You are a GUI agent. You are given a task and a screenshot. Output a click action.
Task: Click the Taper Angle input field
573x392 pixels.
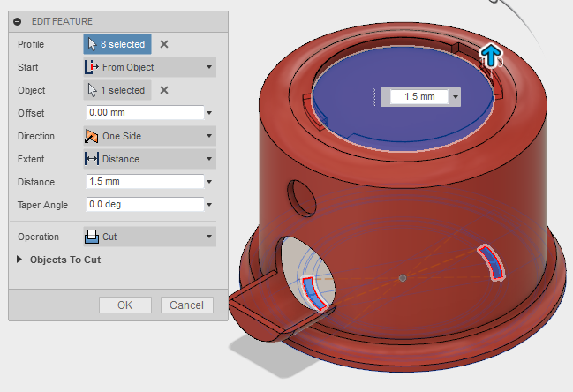(145, 204)
